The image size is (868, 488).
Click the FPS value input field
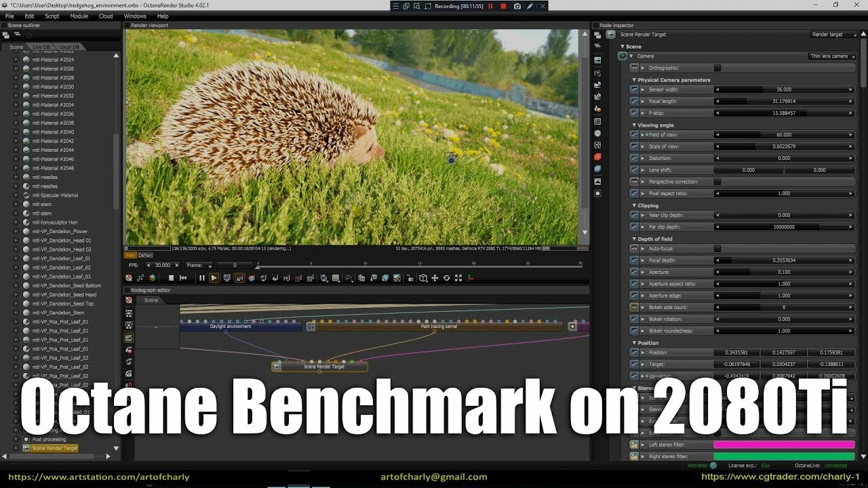163,265
